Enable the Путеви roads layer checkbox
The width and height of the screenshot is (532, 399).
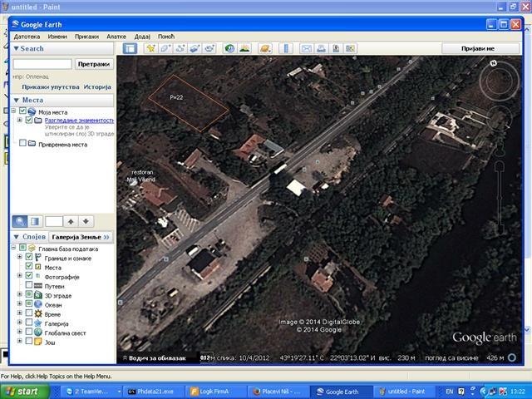point(29,285)
